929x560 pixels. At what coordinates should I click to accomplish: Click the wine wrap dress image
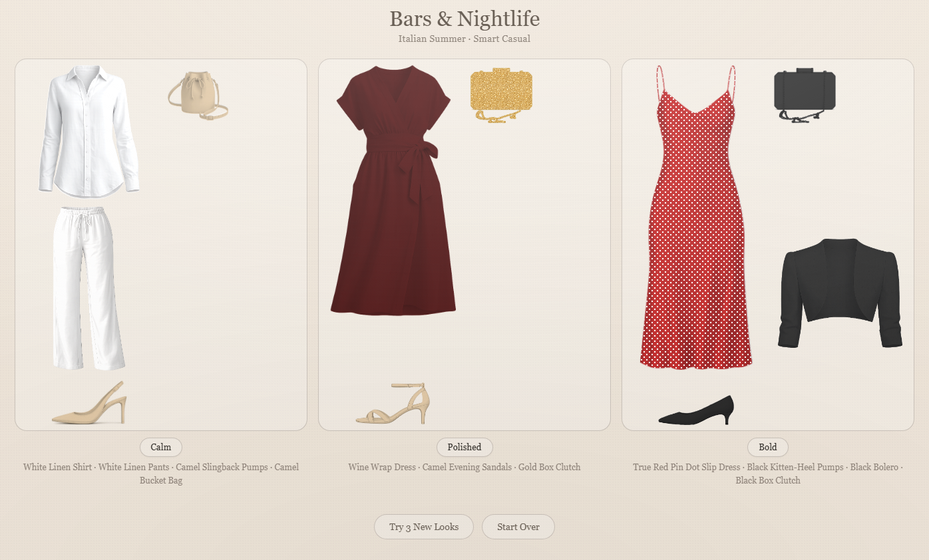pos(393,190)
